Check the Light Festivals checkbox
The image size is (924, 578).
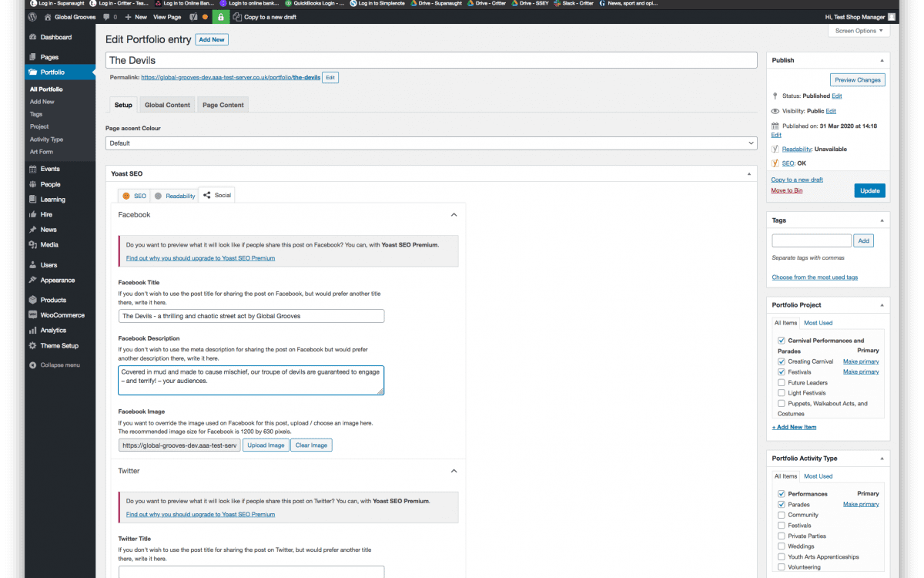782,393
